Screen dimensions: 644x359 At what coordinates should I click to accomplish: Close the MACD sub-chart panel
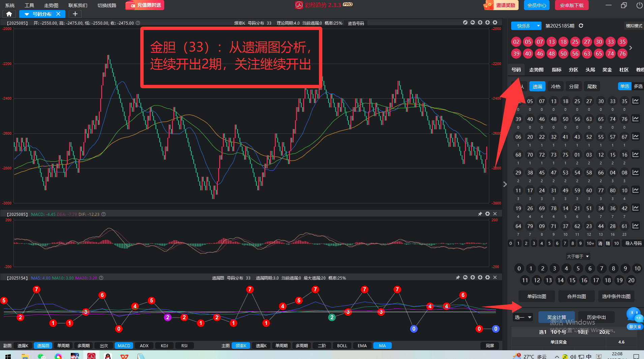point(495,214)
